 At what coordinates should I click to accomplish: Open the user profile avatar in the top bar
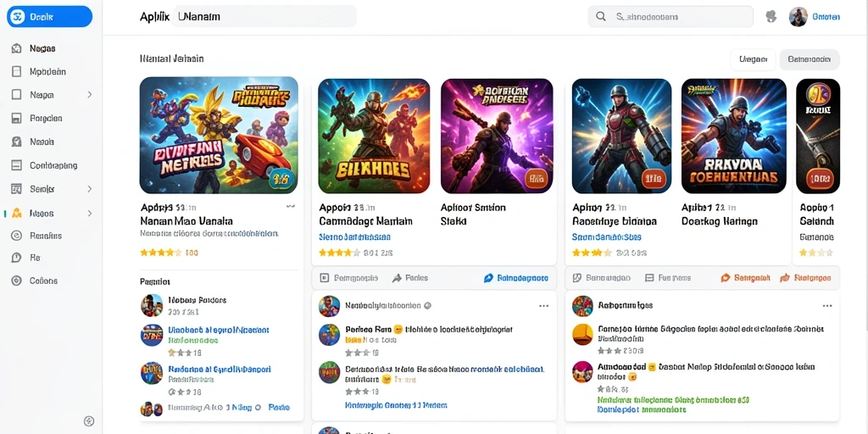pos(798,17)
